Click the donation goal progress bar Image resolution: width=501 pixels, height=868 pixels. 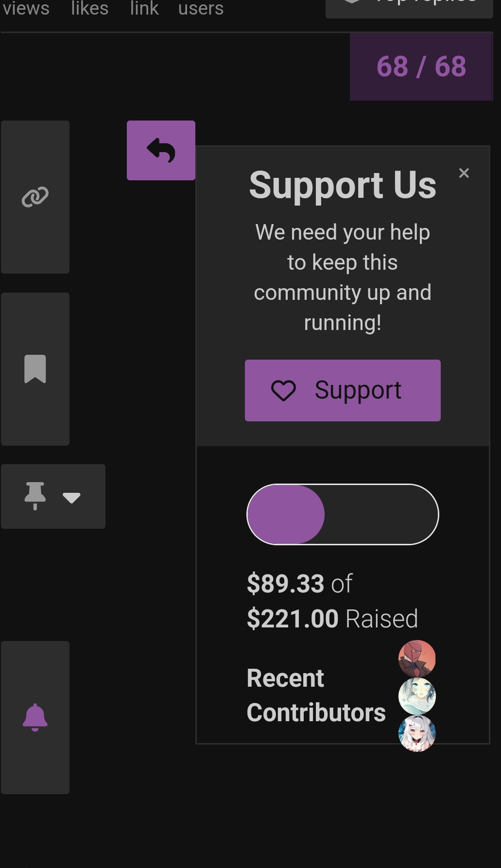343,514
